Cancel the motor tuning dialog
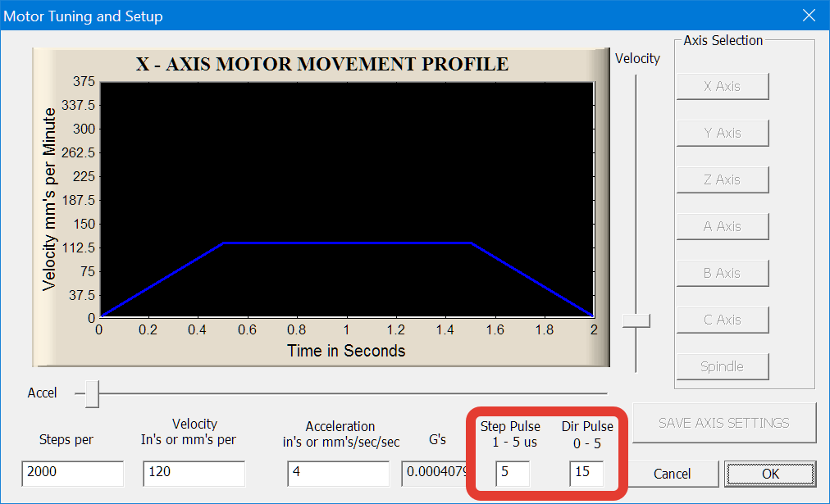The image size is (830, 504). tap(673, 474)
